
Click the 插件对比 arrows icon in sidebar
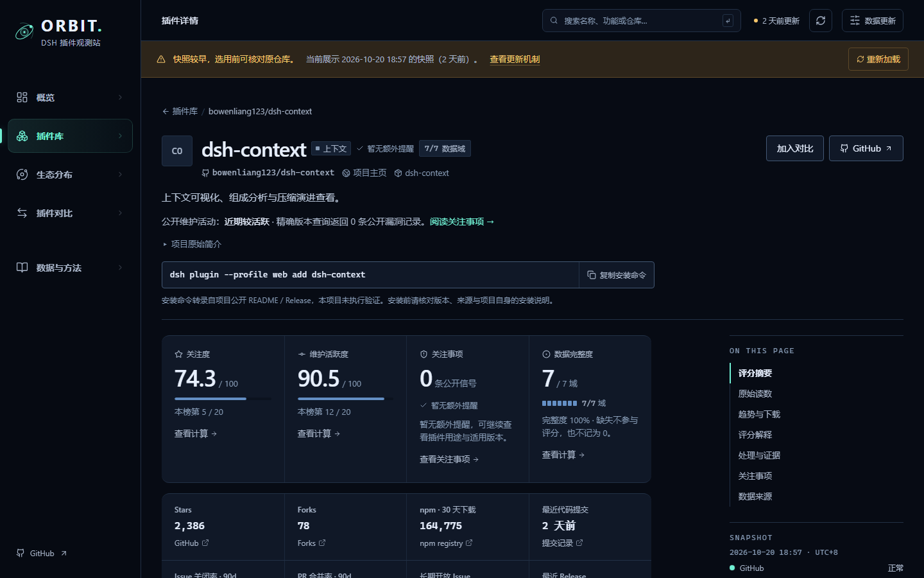[x=22, y=213]
